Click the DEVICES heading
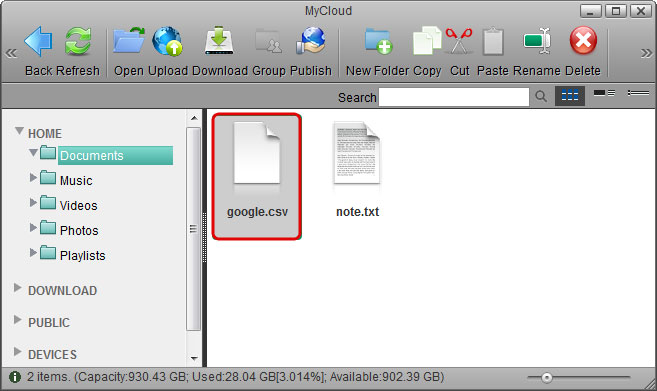Viewport: 657px width, 391px height. tap(52, 355)
